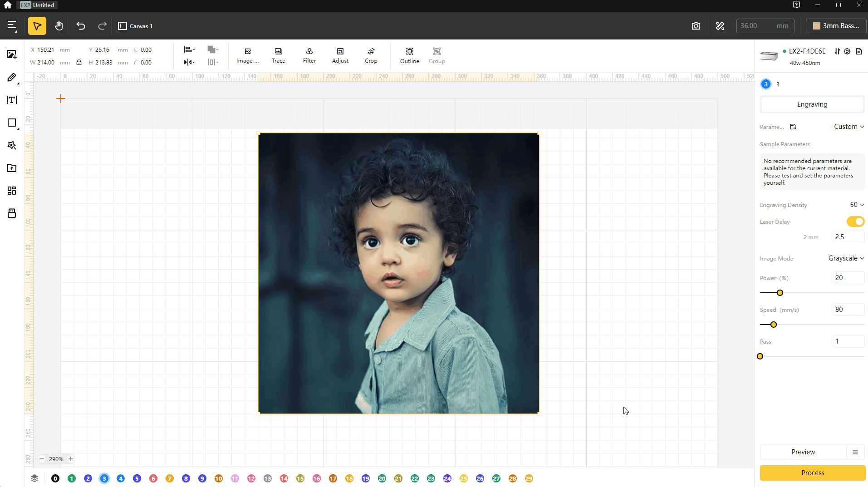The height and width of the screenshot is (487, 868).
Task: Select the Engraving mode tab
Action: (x=812, y=104)
